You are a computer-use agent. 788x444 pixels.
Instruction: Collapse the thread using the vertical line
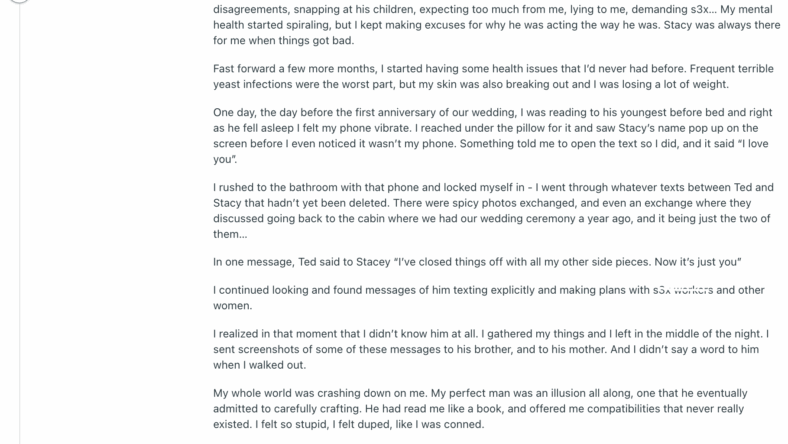(20, 224)
